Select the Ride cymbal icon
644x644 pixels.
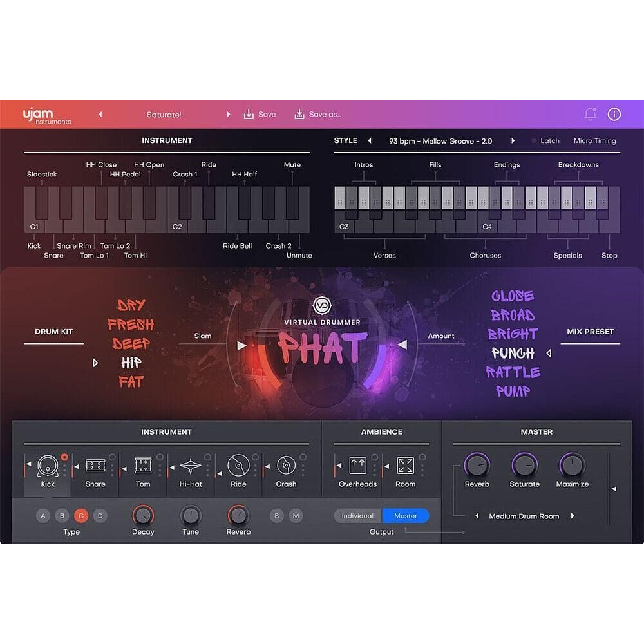[238, 466]
